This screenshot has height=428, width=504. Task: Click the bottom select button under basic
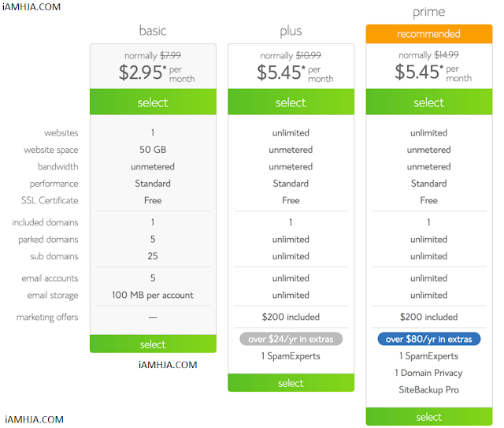tap(153, 344)
